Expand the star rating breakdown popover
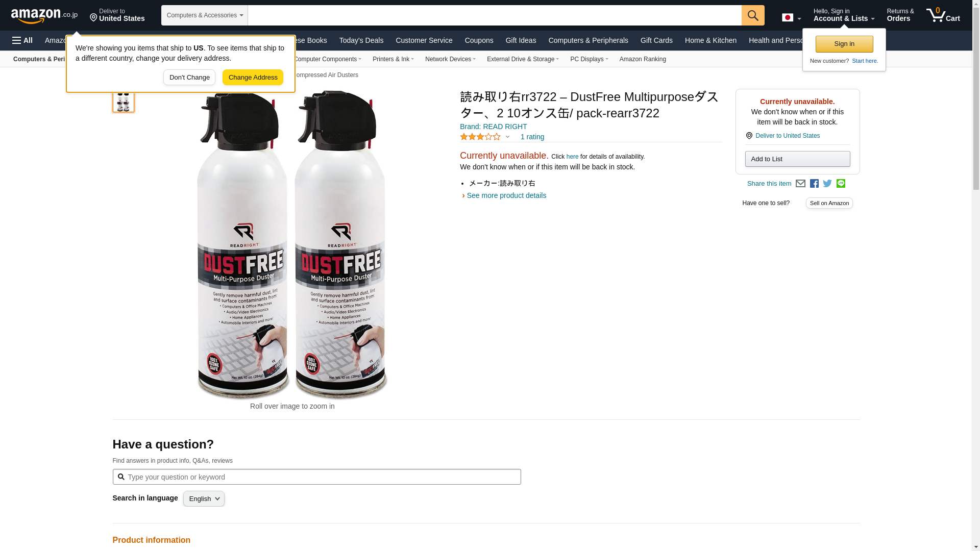The width and height of the screenshot is (980, 551). tap(507, 137)
